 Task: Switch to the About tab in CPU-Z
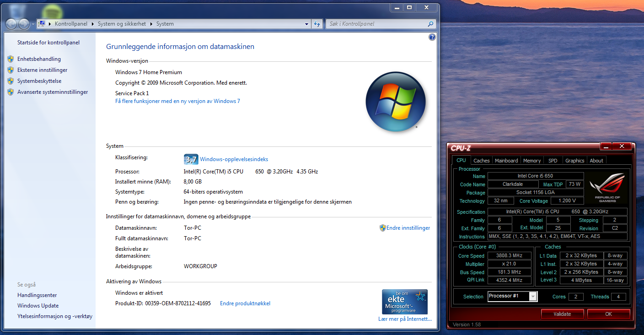coord(596,161)
